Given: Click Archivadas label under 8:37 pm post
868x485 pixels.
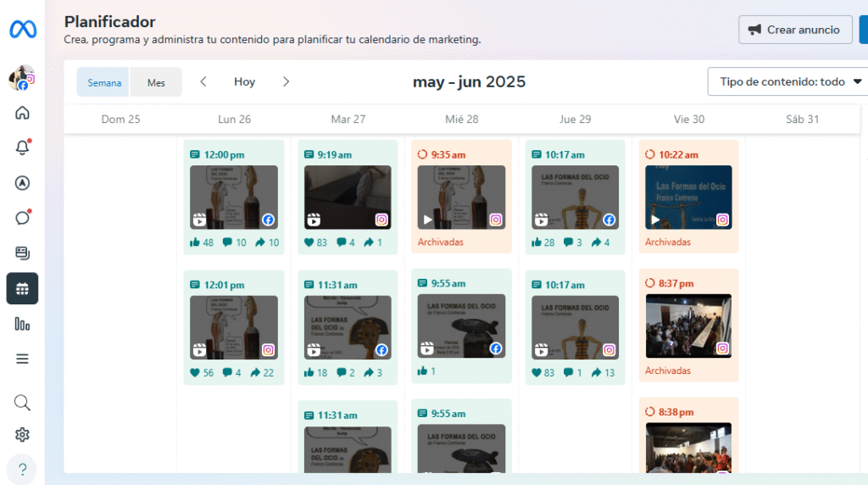Looking at the screenshot, I should coord(668,371).
